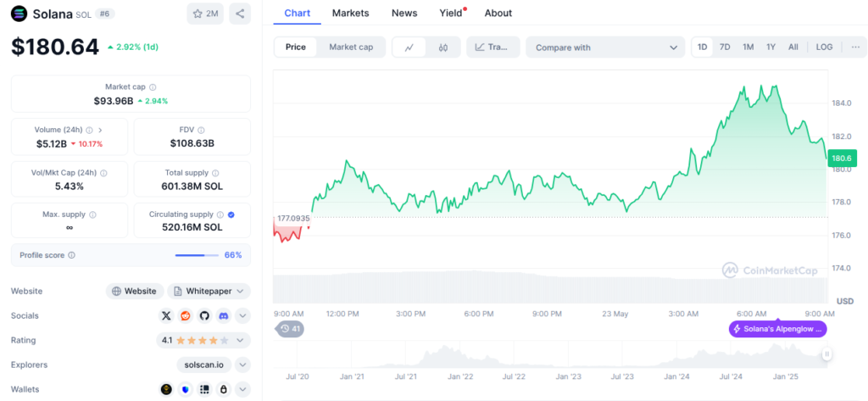868x401 pixels.
Task: Open Solana's X (Twitter) social link
Action: (x=166, y=315)
